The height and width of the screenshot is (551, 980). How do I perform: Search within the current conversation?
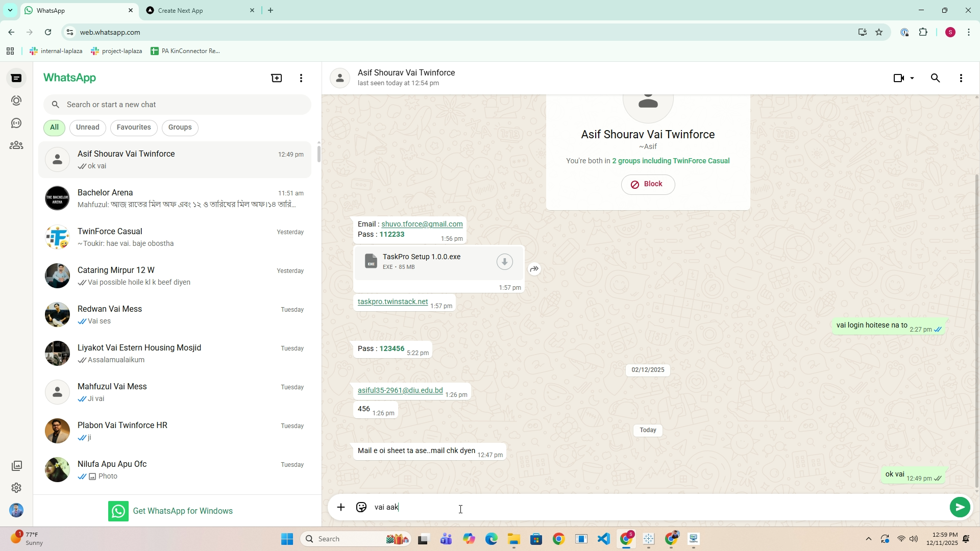tap(935, 78)
